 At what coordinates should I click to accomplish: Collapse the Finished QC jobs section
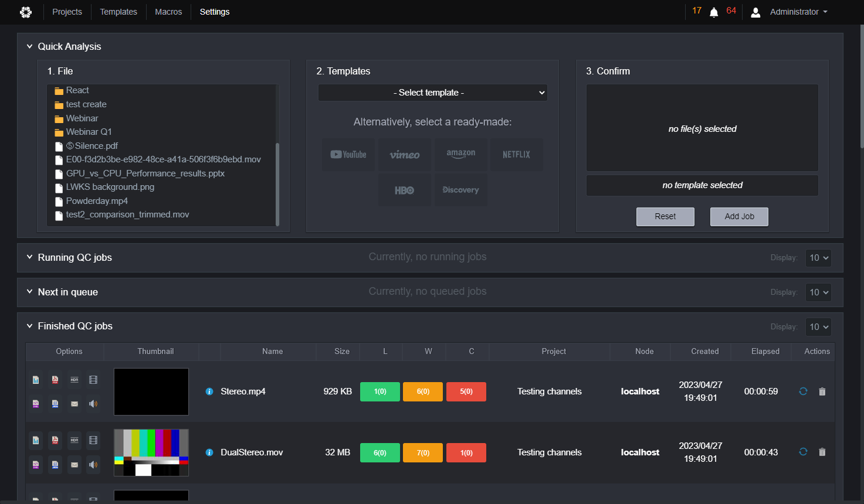[x=29, y=326]
